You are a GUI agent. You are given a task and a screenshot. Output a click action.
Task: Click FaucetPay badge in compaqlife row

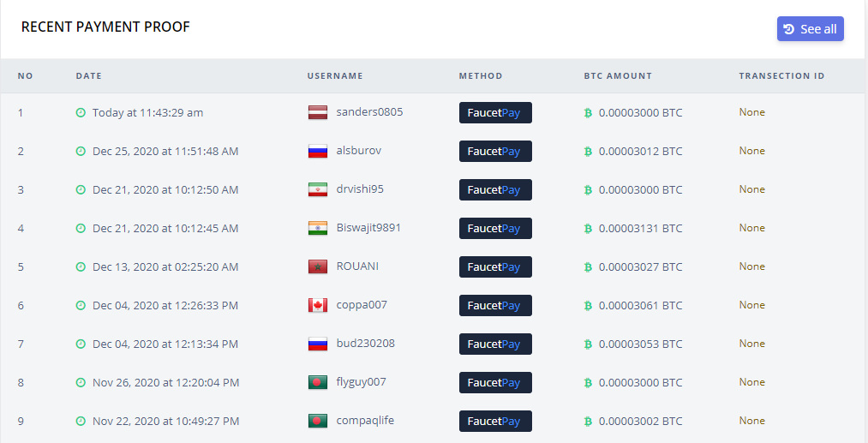tap(495, 421)
